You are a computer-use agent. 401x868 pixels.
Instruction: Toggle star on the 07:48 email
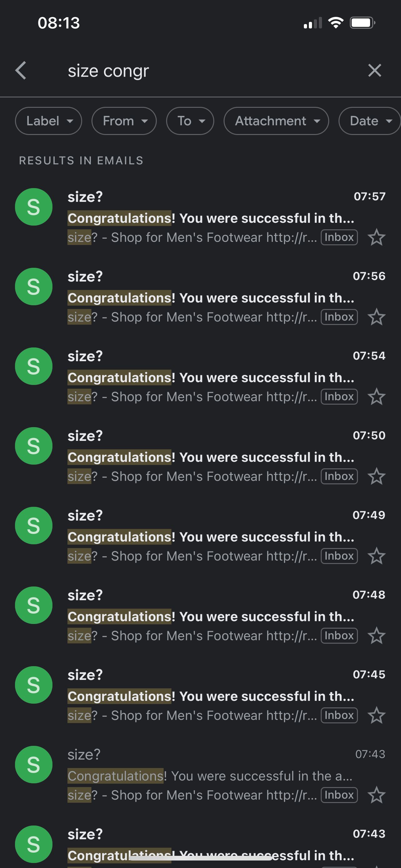click(x=376, y=636)
